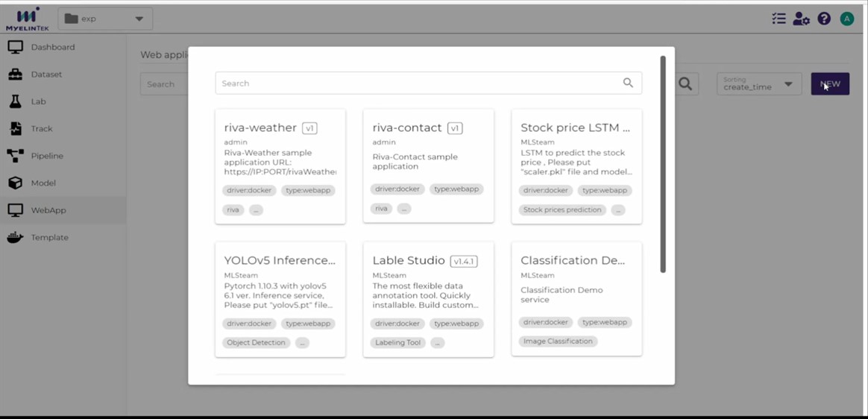Click Image Classification tag
The height and width of the screenshot is (419, 868).
coord(558,341)
